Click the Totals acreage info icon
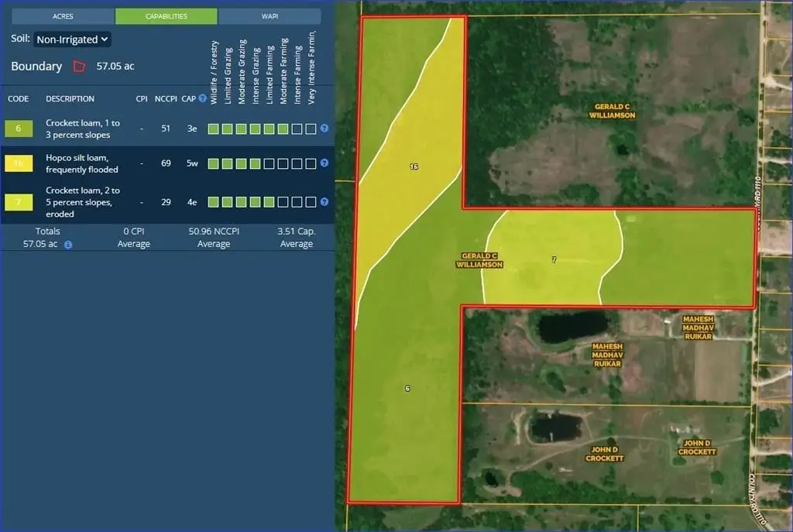Image resolution: width=793 pixels, height=532 pixels. [68, 245]
